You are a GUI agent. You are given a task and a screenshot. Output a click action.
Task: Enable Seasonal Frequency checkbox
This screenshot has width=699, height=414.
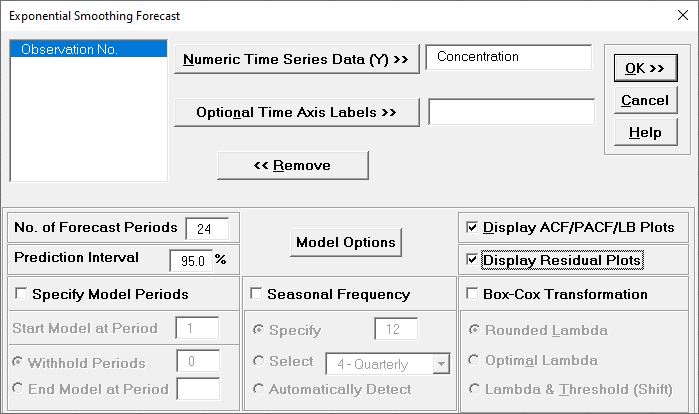(256, 295)
